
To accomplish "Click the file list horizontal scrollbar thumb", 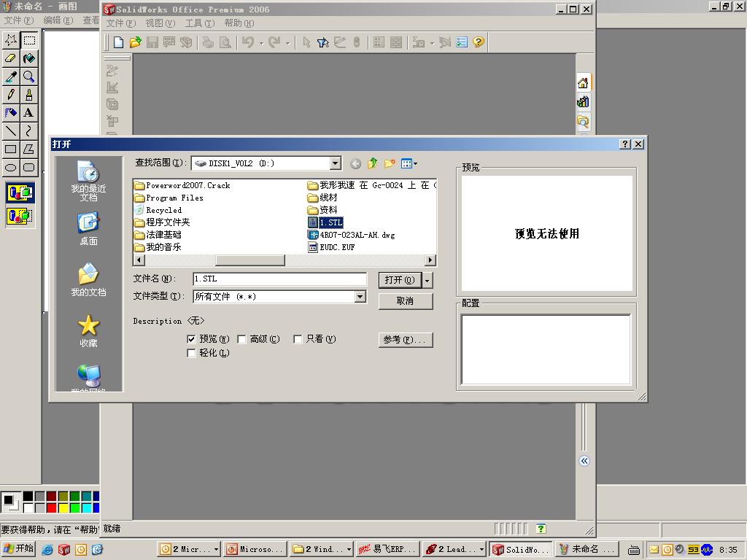I will [250, 260].
